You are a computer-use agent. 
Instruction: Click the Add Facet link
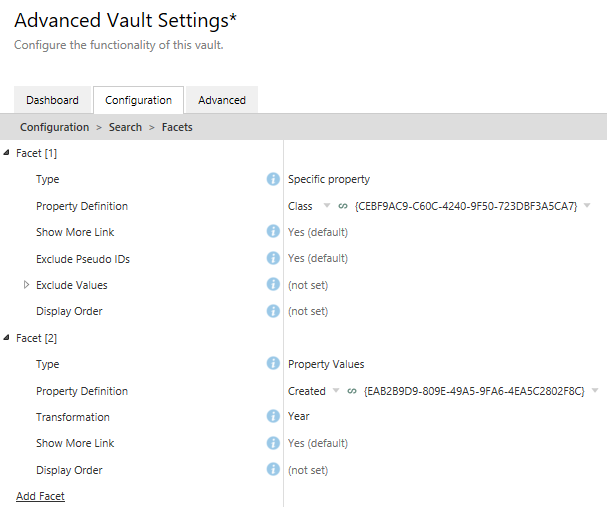point(40,496)
